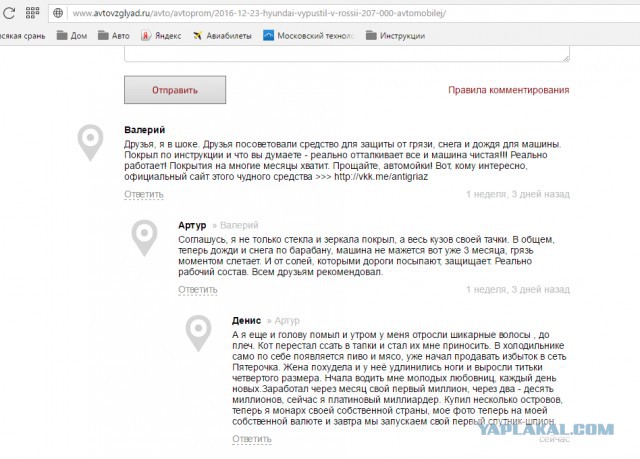The width and height of the screenshot is (640, 459).
Task: Open the Инструкции bookmarks folder
Action: 396,35
